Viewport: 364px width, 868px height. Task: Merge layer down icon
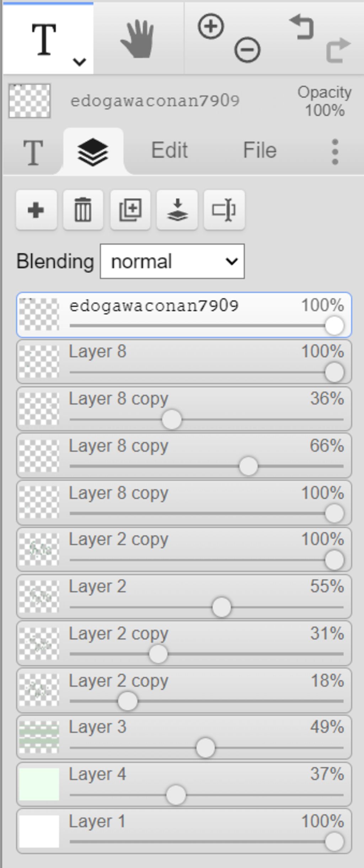coord(177,210)
